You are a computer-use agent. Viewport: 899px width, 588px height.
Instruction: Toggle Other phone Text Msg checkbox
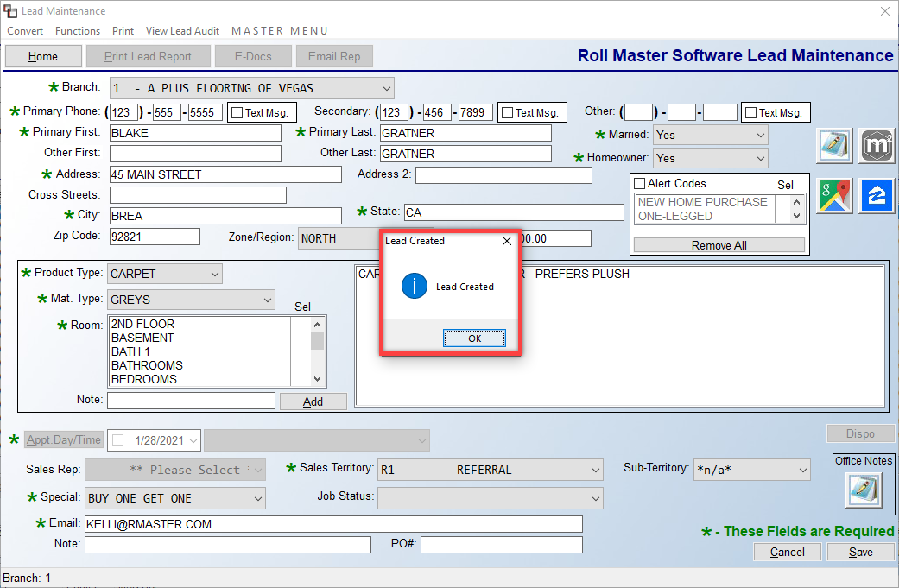point(750,113)
